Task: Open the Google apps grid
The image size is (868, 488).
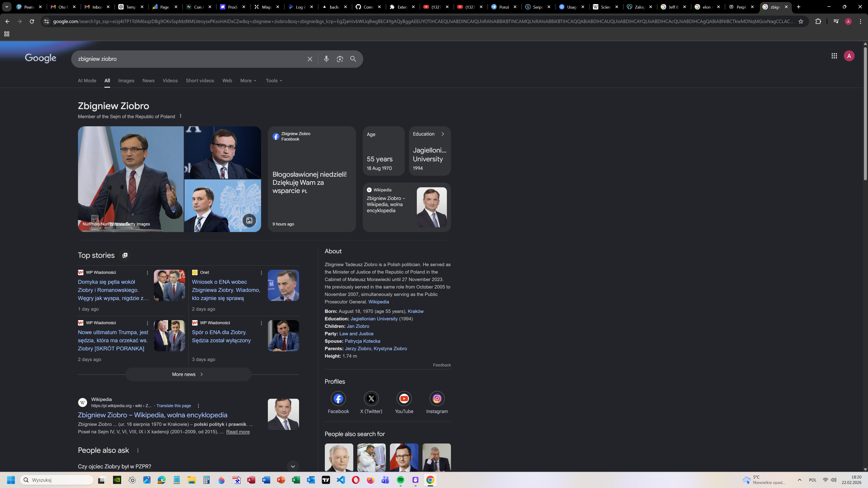Action: 834,56
